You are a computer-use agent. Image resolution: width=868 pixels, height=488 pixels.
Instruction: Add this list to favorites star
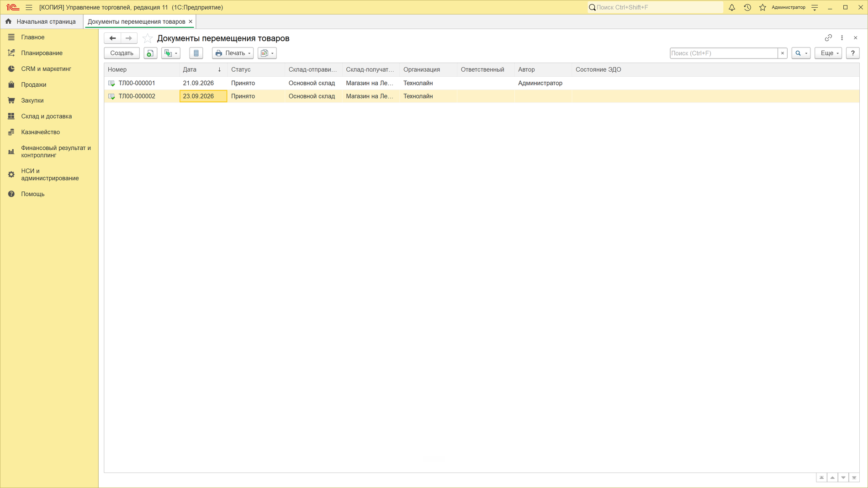(x=147, y=38)
